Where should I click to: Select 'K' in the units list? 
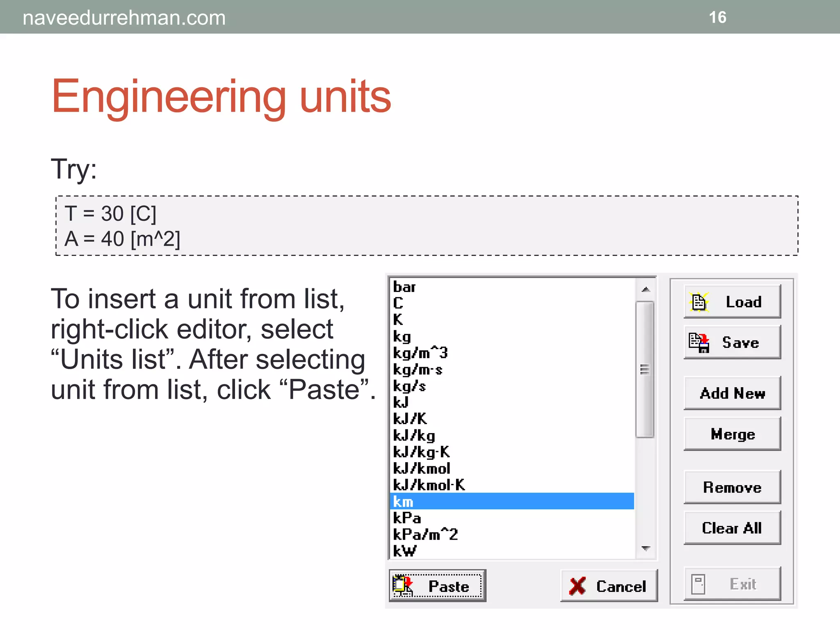click(x=512, y=320)
